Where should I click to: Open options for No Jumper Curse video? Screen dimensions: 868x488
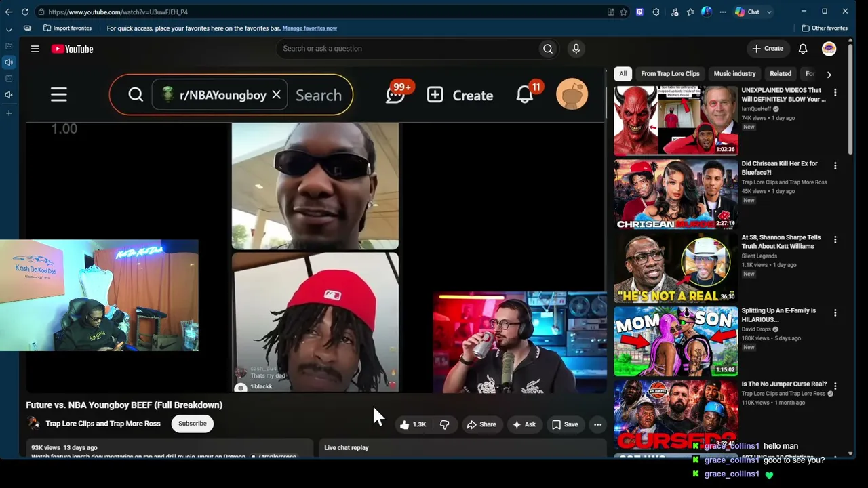point(835,386)
